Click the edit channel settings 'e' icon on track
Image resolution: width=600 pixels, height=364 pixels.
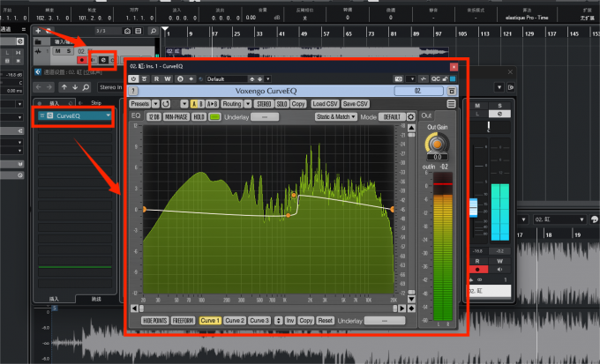coord(103,60)
